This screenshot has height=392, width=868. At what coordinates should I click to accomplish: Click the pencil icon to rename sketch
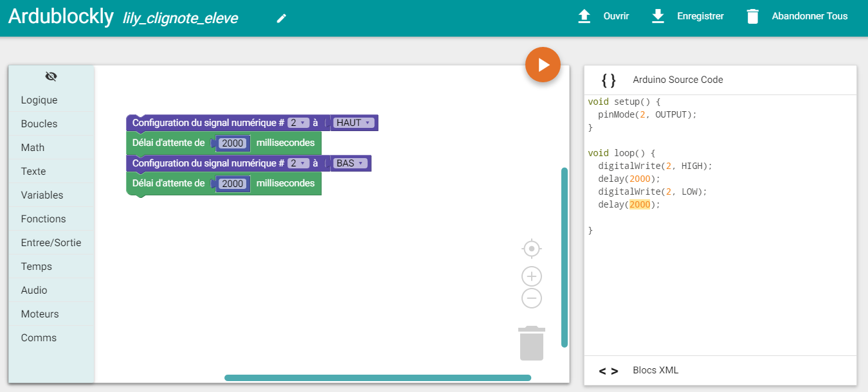[x=281, y=19]
